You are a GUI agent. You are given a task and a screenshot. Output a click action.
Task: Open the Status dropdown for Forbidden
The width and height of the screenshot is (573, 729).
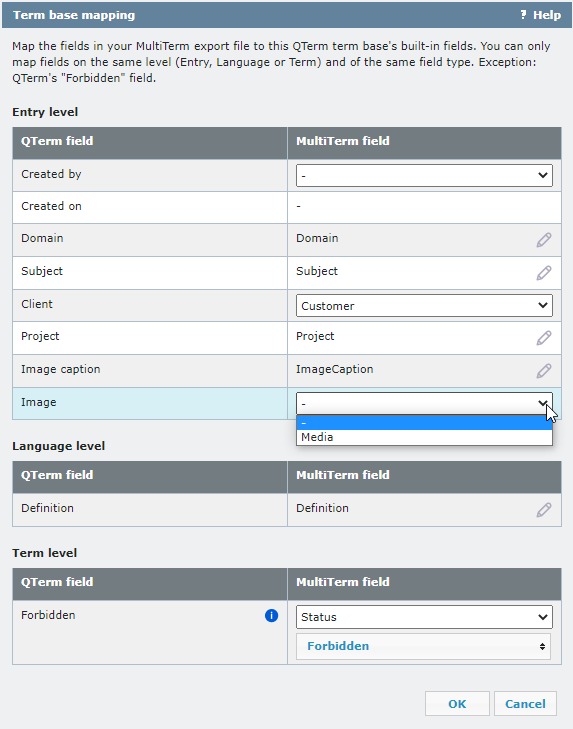tap(424, 617)
